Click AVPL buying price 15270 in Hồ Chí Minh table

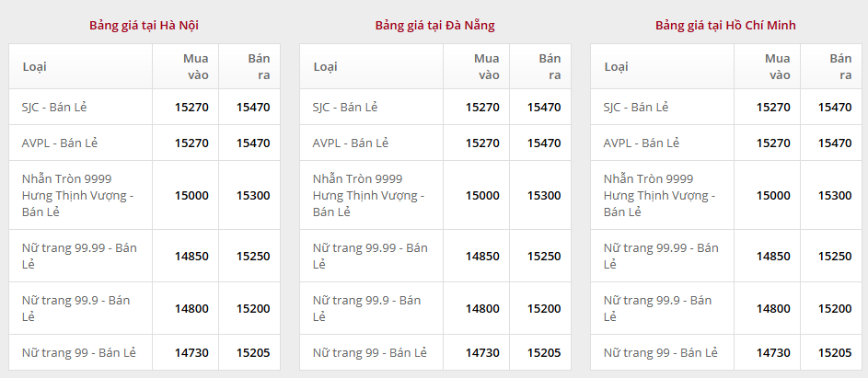(x=773, y=143)
